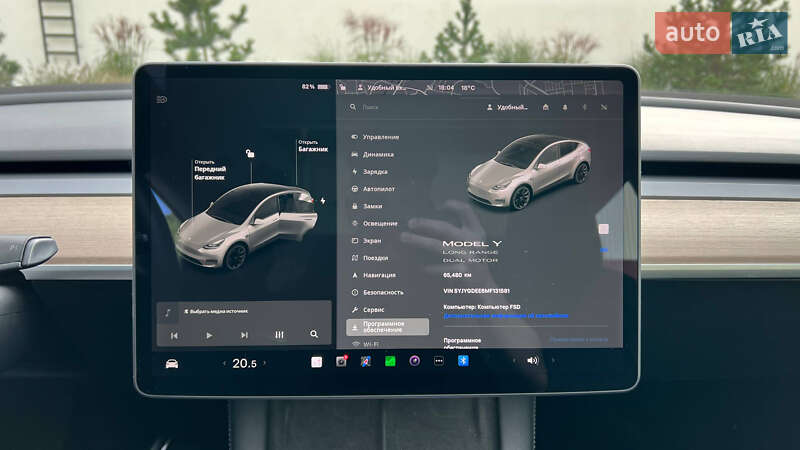Tap the camera app icon in dock
Screen dimensions: 800x450
[x=341, y=361]
